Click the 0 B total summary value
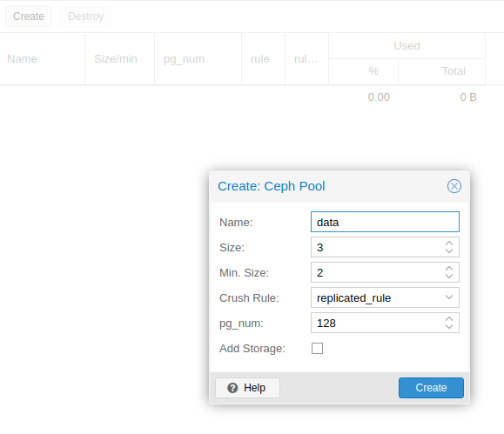The height and width of the screenshot is (434, 504). [468, 97]
